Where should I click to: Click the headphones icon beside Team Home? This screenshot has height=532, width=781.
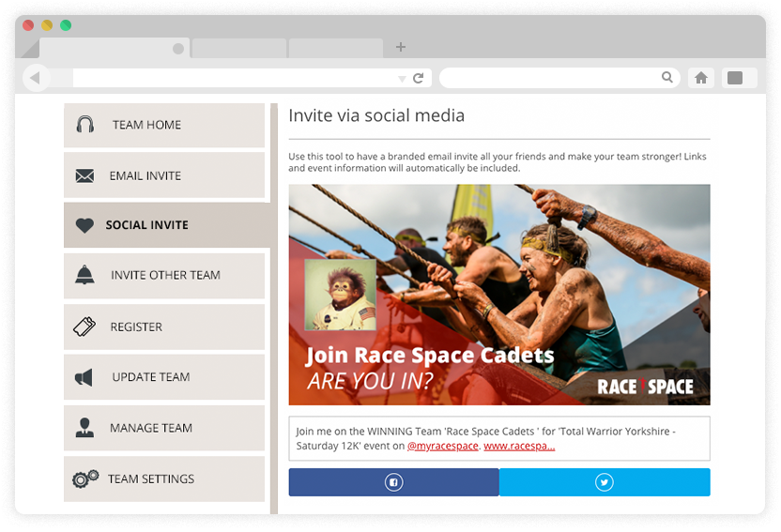point(85,125)
